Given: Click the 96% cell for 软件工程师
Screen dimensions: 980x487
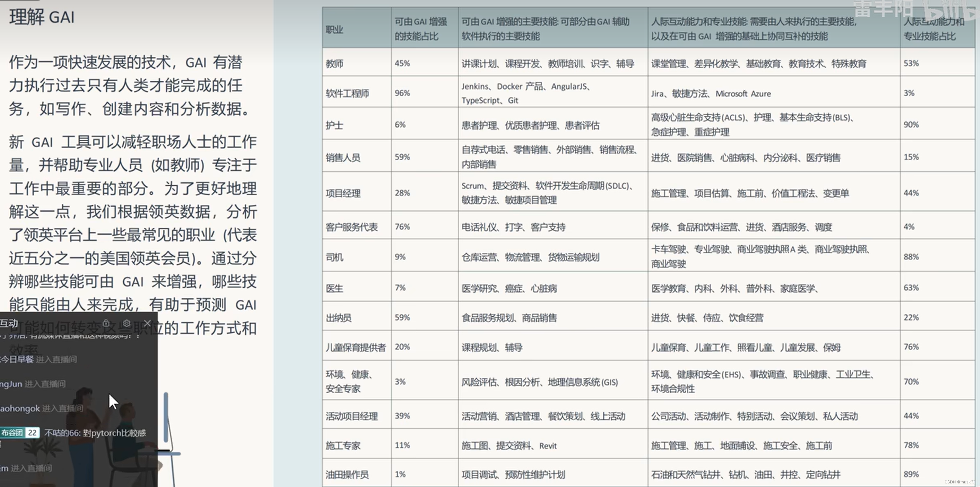Looking at the screenshot, I should click(402, 93).
